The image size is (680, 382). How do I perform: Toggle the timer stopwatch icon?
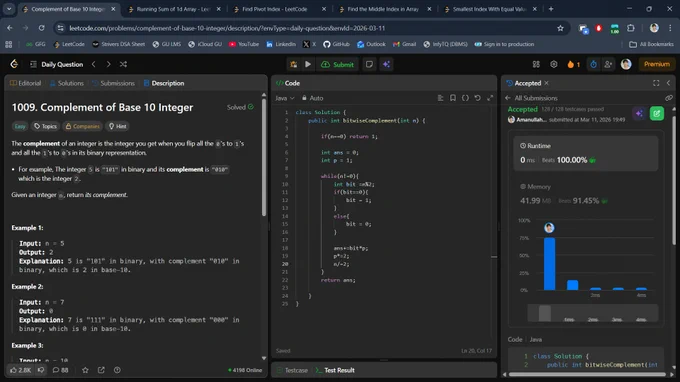pyautogui.click(x=593, y=64)
